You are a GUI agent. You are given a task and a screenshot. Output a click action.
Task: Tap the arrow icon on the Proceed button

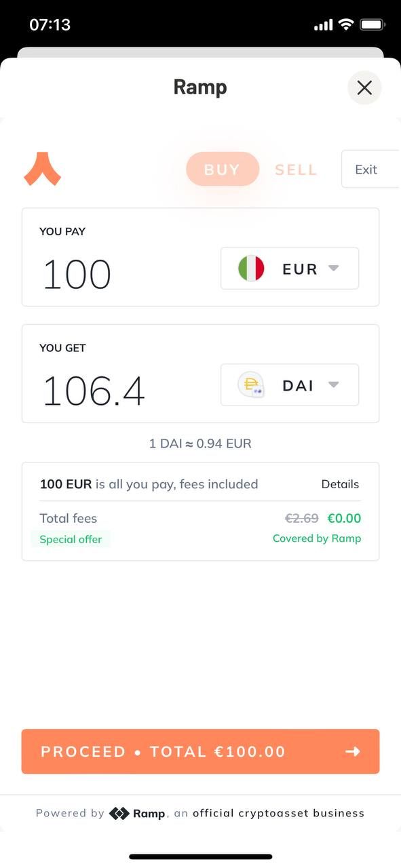point(353,751)
